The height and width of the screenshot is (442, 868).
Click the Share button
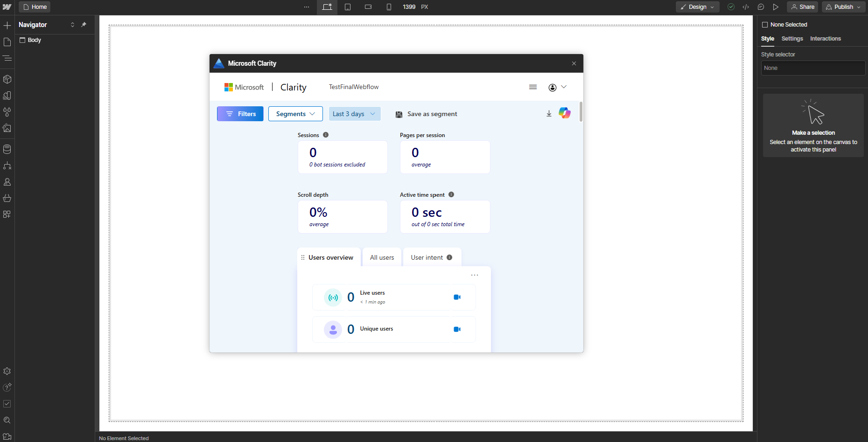(803, 7)
